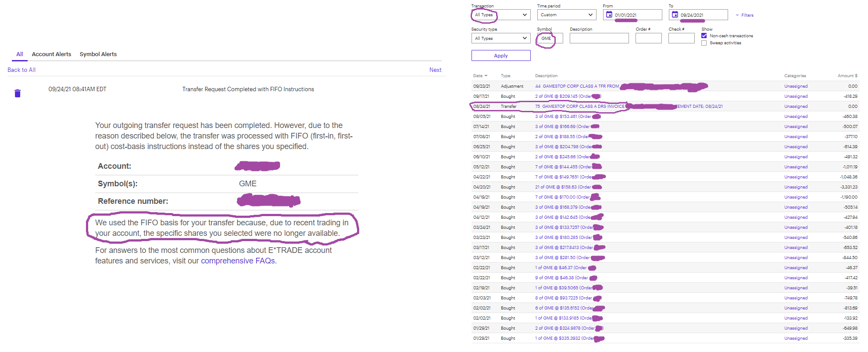Click the Categories column header
This screenshot has height=352, width=868.
795,76
